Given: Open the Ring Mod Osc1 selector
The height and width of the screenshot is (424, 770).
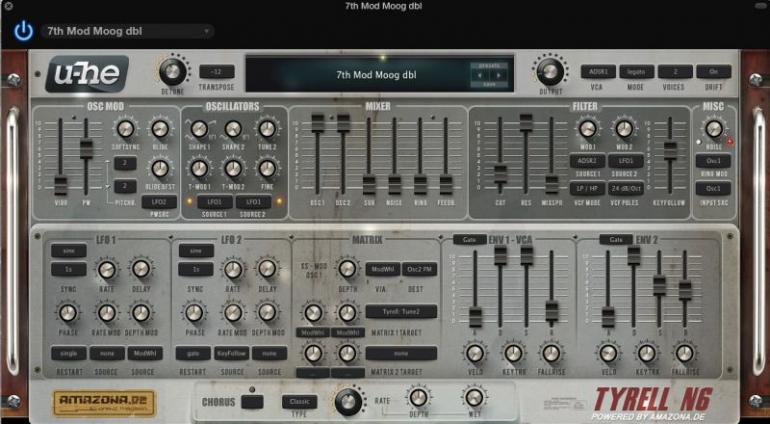Looking at the screenshot, I should 714,161.
